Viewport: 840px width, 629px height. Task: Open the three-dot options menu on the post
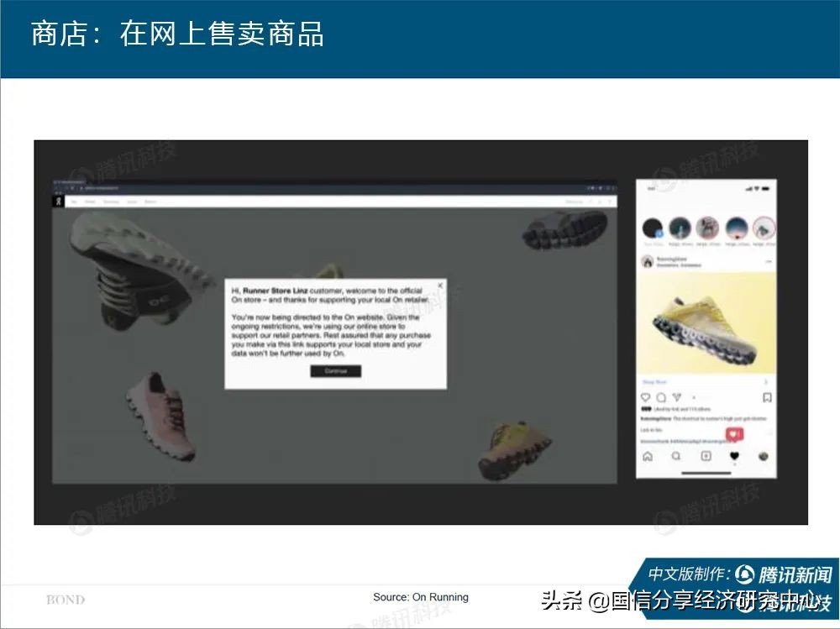tap(769, 263)
